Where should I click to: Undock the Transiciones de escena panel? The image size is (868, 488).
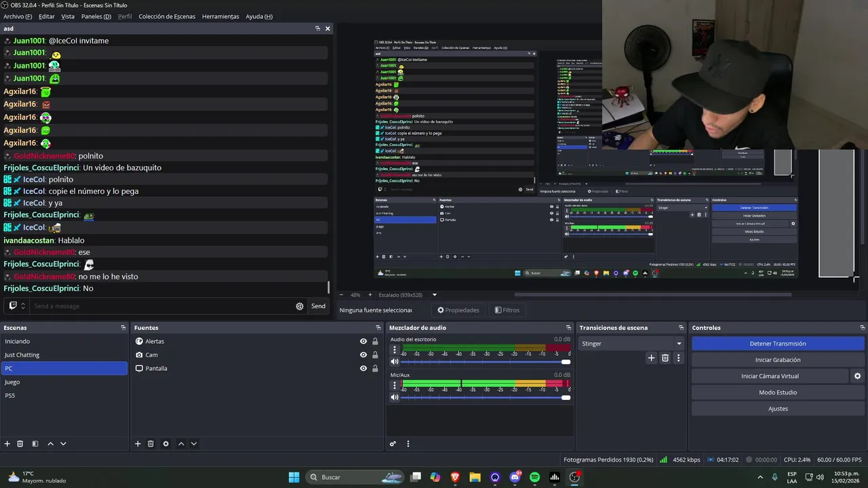(682, 328)
